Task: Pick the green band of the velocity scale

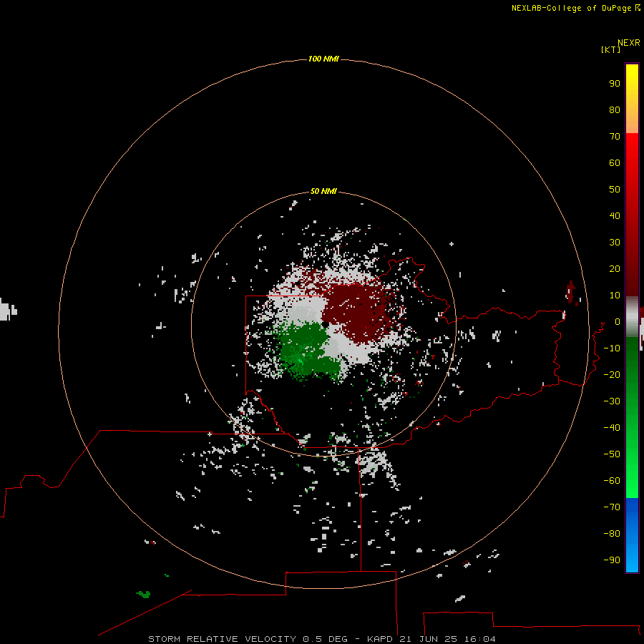Action: pos(632,417)
